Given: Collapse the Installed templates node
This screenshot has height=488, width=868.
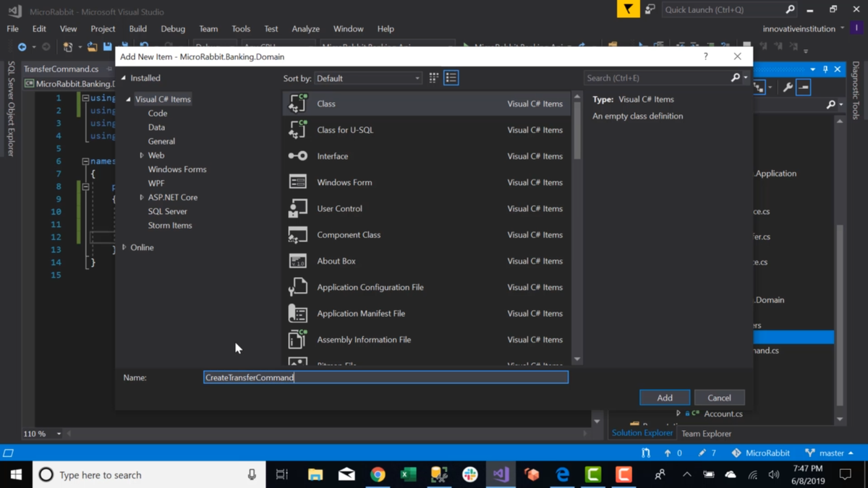Looking at the screenshot, I should pyautogui.click(x=124, y=78).
